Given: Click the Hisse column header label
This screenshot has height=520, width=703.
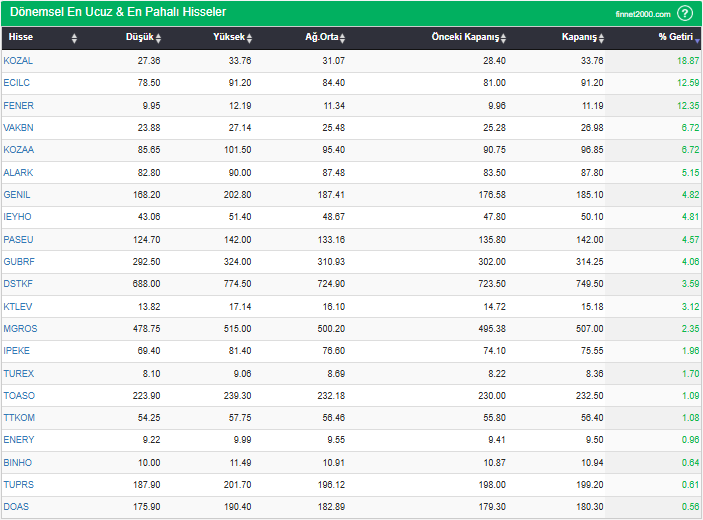Looking at the screenshot, I should [x=20, y=38].
